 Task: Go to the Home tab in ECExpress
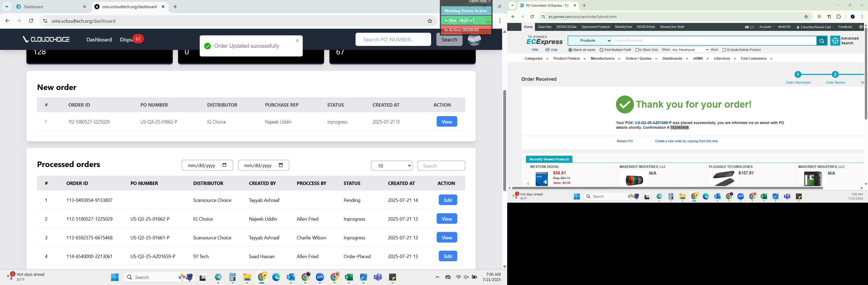528,27
